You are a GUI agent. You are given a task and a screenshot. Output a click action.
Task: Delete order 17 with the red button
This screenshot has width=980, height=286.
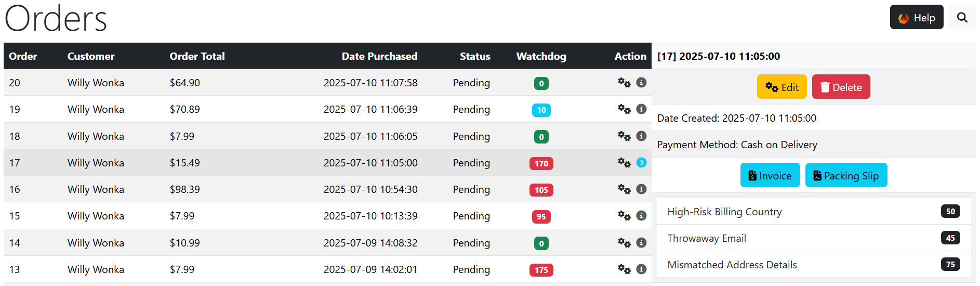click(x=841, y=87)
